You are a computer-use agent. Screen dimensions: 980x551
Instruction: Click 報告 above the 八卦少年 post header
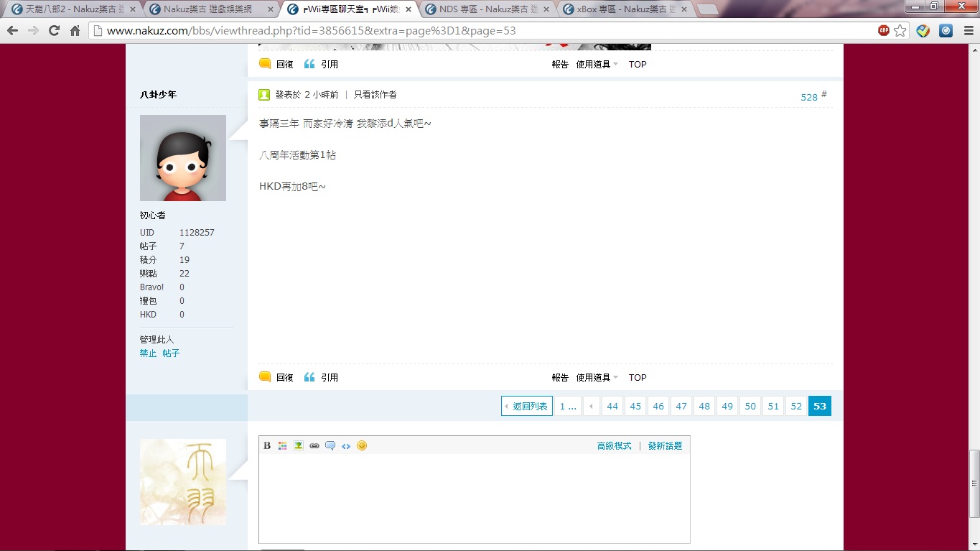tap(560, 64)
